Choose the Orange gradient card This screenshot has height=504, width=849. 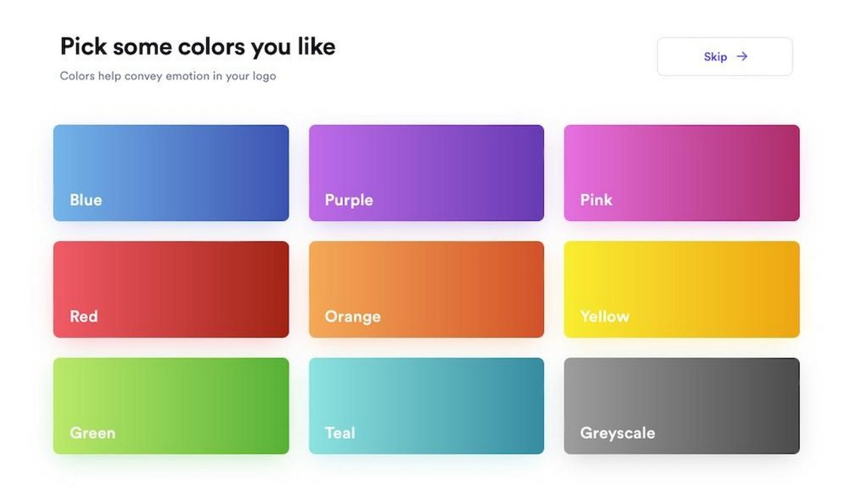coord(426,289)
